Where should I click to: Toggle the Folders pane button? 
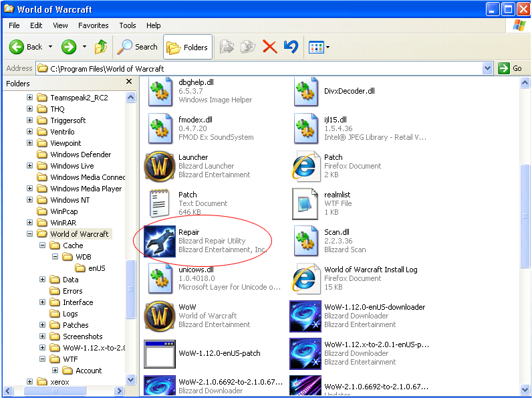click(x=188, y=47)
